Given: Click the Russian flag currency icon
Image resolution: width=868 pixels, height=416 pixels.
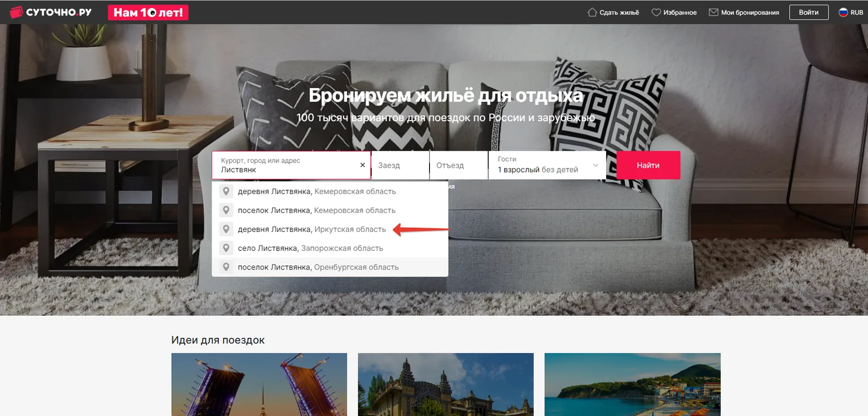Looking at the screenshot, I should coord(843,12).
